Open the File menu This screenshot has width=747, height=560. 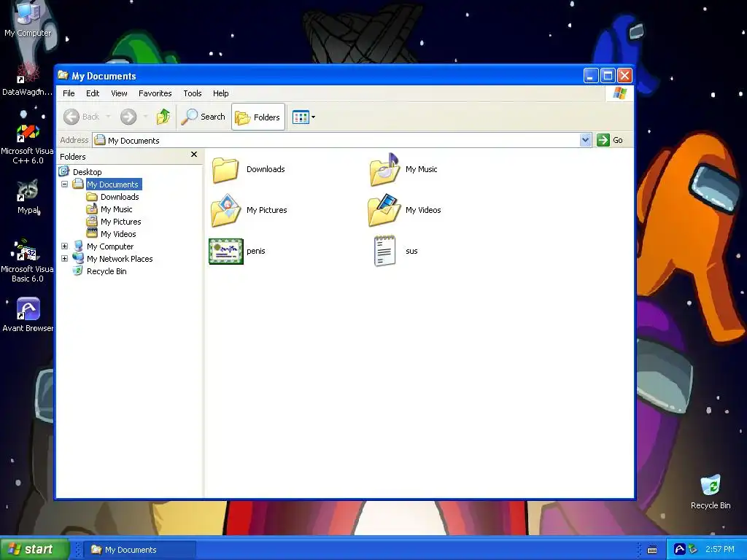(69, 93)
